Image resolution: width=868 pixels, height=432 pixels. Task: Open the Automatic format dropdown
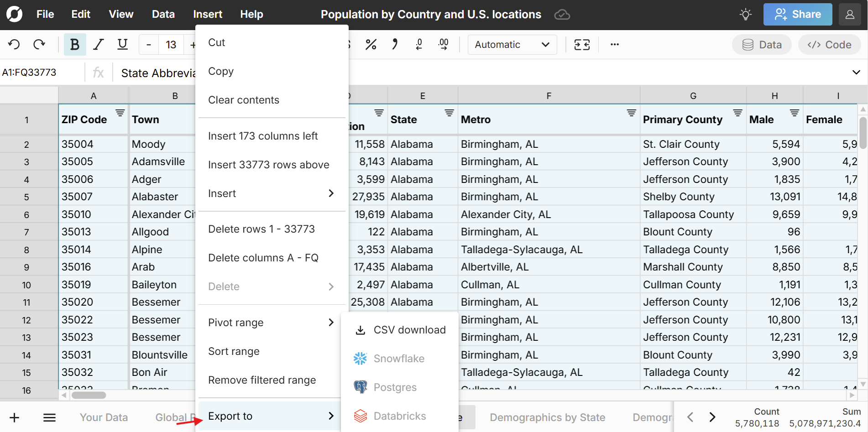(x=512, y=44)
